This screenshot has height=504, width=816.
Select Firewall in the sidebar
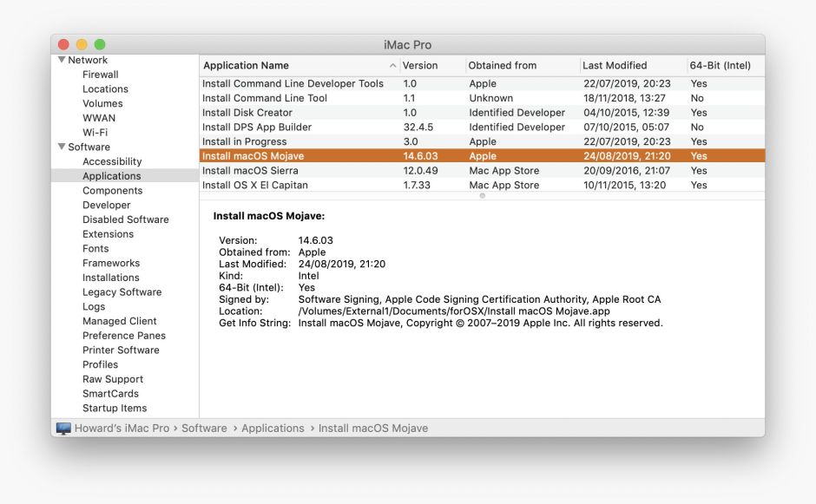[x=100, y=75]
